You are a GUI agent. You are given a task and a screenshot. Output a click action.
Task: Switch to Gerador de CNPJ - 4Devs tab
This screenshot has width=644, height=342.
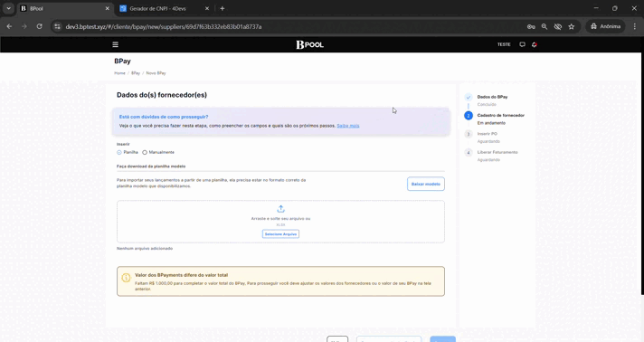point(165,8)
